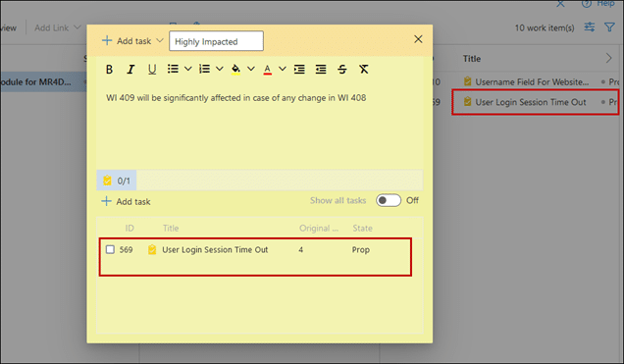Screen dimensions: 624x364
Task: Sort tasks by Original column header
Action: (x=319, y=229)
